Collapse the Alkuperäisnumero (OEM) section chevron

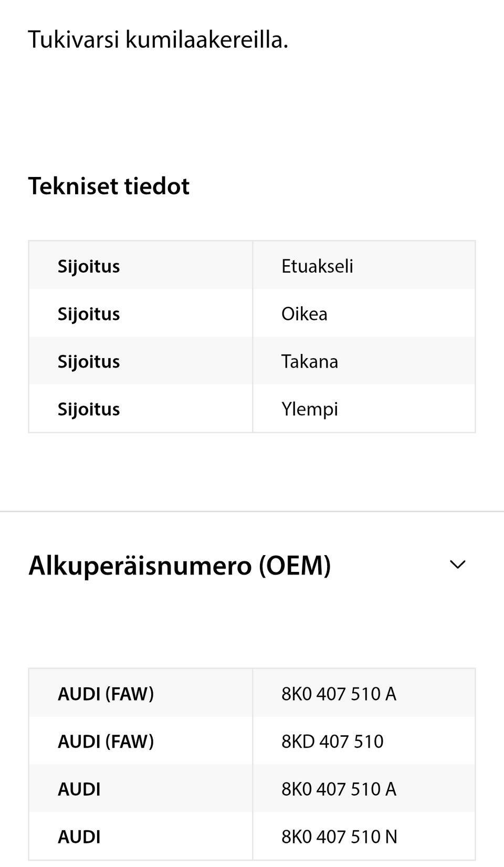click(x=458, y=565)
